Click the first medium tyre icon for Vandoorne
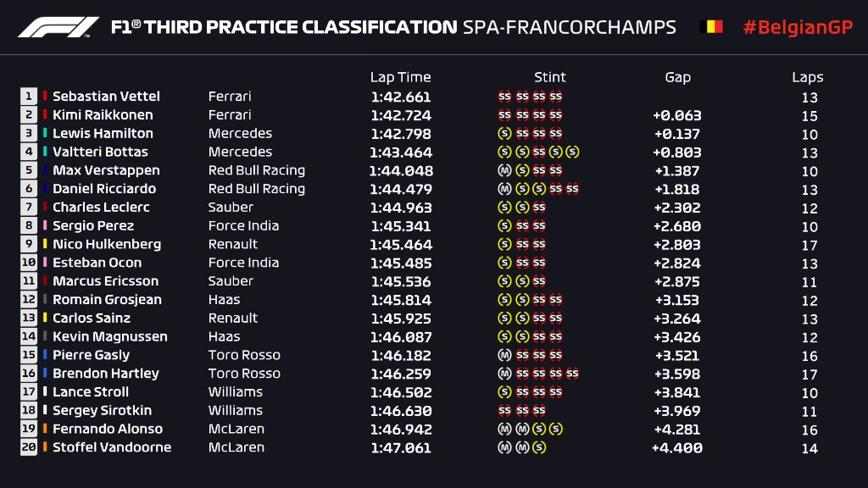 504,447
